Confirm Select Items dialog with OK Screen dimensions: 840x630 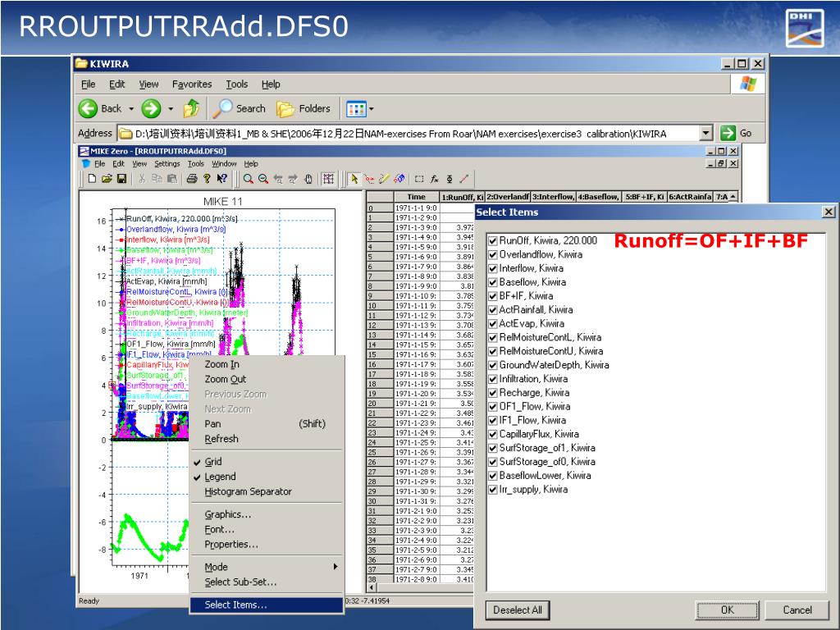click(x=728, y=609)
